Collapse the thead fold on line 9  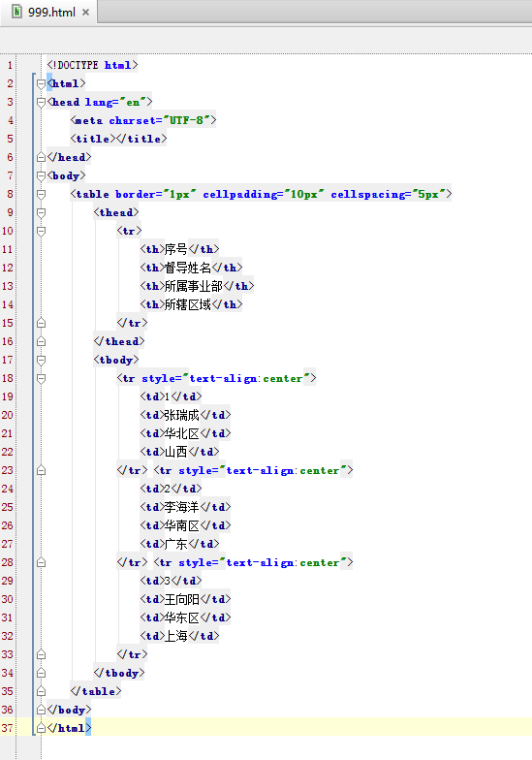tap(41, 213)
